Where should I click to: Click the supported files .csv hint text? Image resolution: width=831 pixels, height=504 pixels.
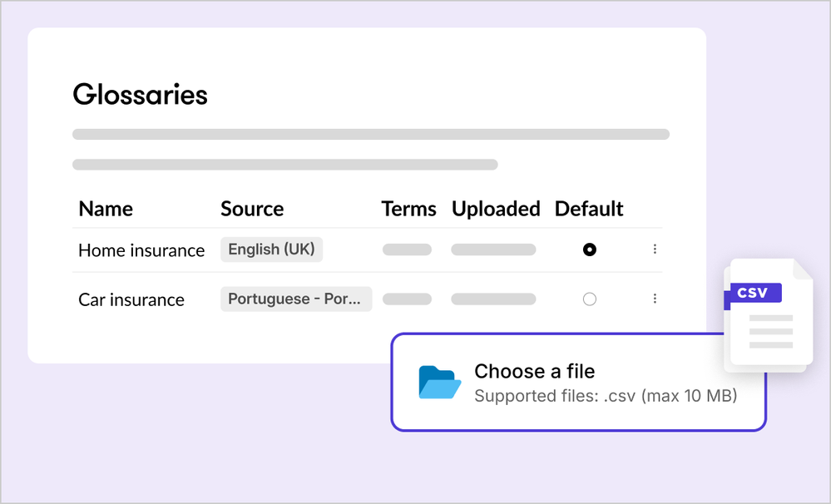606,396
